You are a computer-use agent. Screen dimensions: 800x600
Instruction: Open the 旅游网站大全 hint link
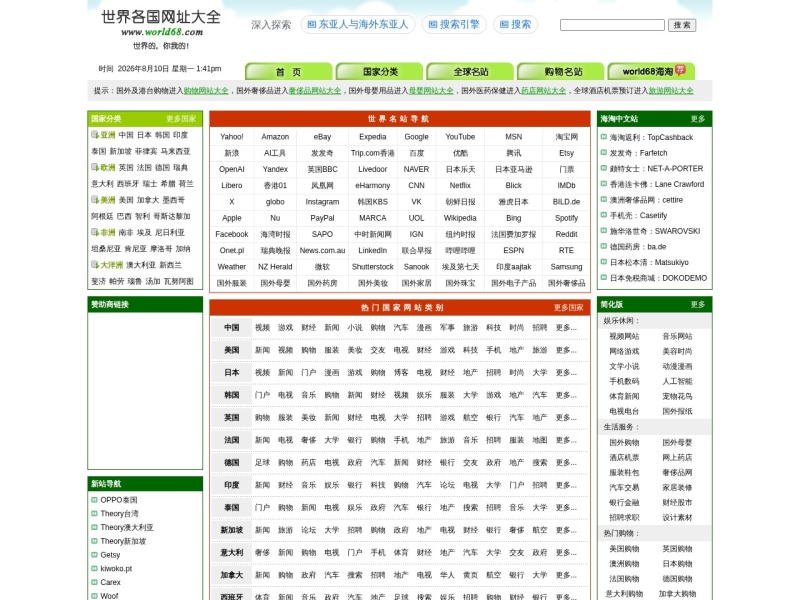pyautogui.click(x=671, y=91)
